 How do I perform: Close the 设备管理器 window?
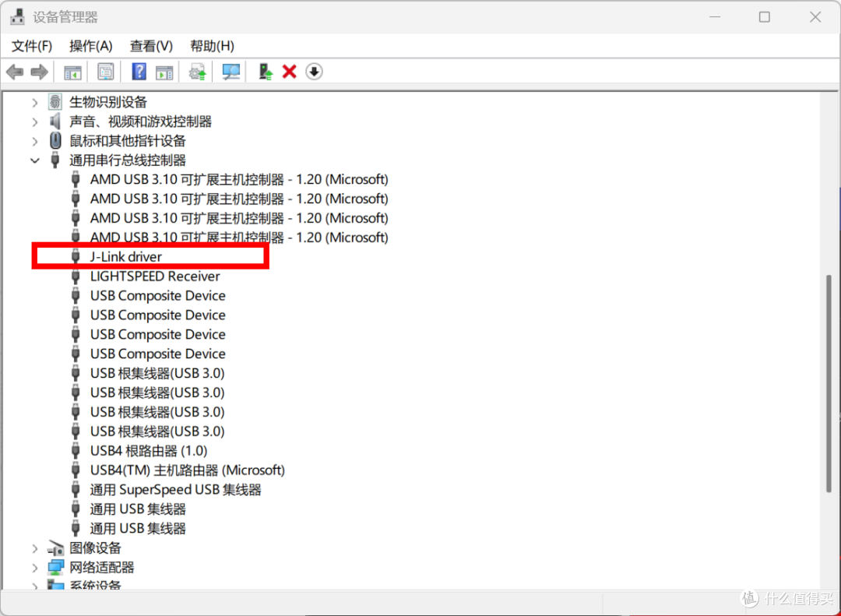(x=815, y=17)
